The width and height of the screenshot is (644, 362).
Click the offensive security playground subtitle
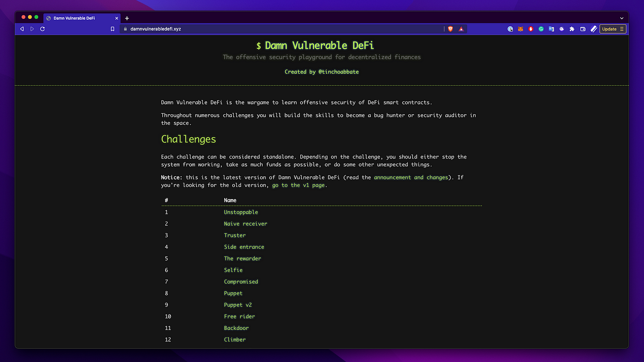(x=322, y=57)
